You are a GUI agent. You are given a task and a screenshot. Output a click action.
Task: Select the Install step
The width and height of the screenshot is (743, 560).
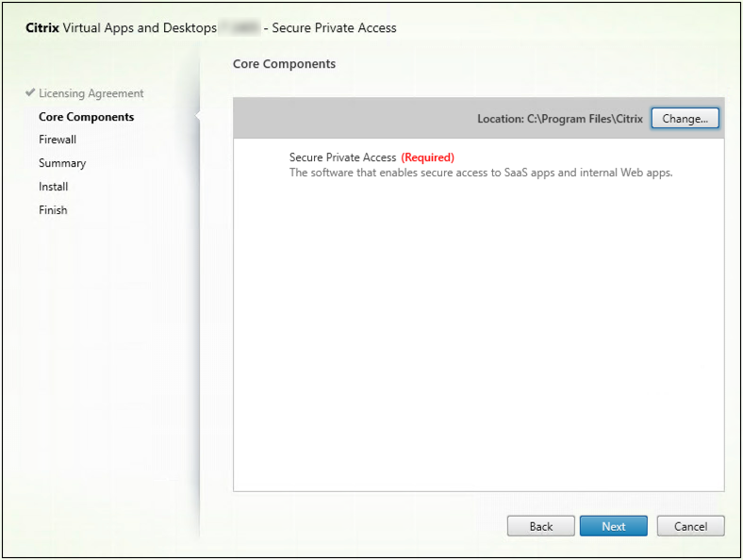[53, 187]
